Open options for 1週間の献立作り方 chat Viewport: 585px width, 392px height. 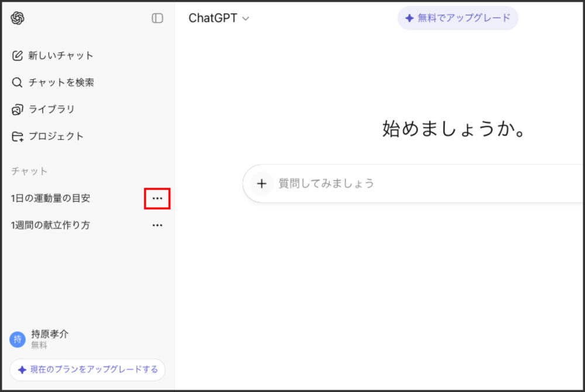coord(157,225)
